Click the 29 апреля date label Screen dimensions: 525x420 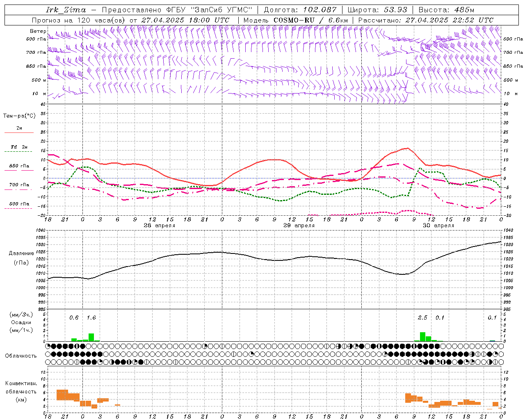click(299, 226)
